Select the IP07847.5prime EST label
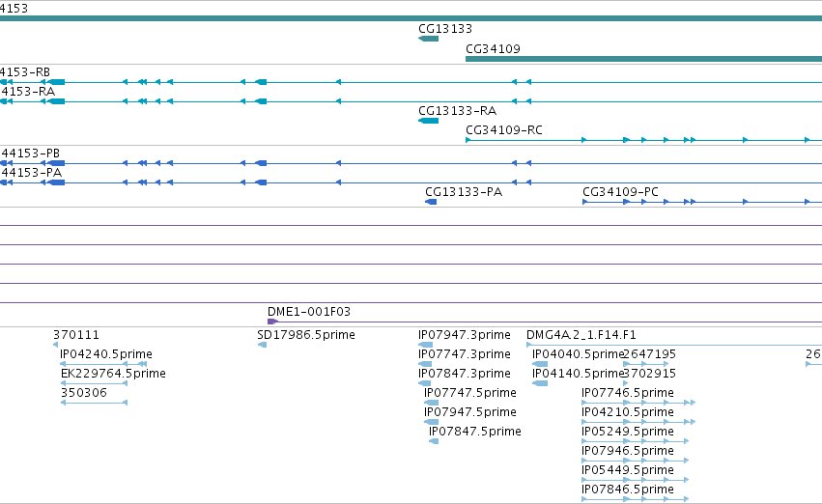 point(475,432)
